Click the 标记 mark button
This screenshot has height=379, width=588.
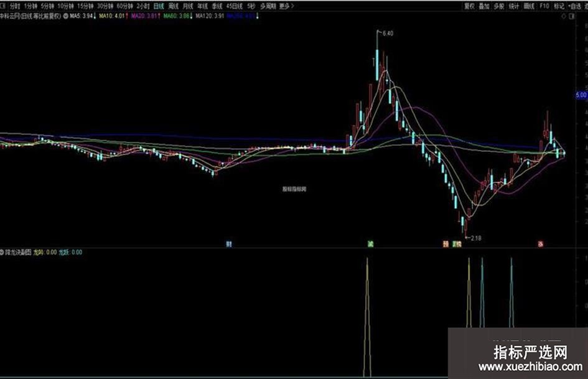tap(559, 6)
